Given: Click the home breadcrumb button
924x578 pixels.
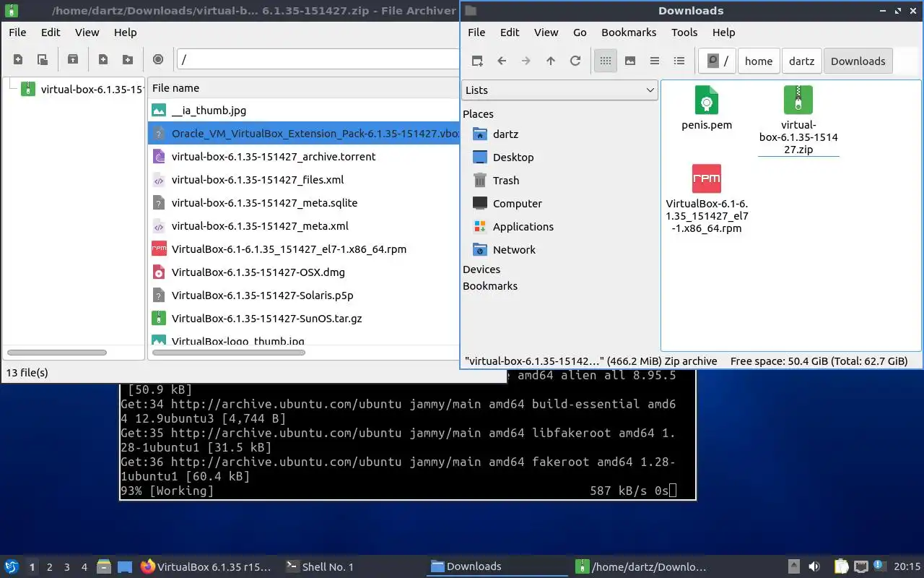Looking at the screenshot, I should (x=759, y=61).
